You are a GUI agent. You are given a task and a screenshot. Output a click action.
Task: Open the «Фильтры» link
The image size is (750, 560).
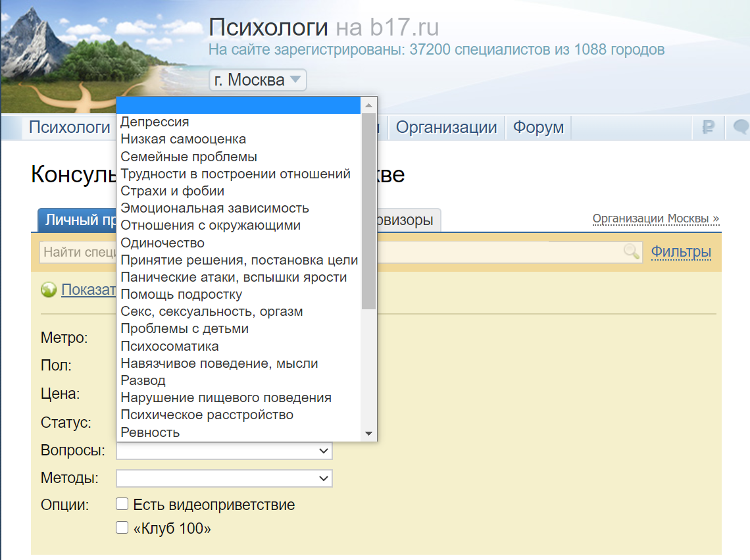681,251
